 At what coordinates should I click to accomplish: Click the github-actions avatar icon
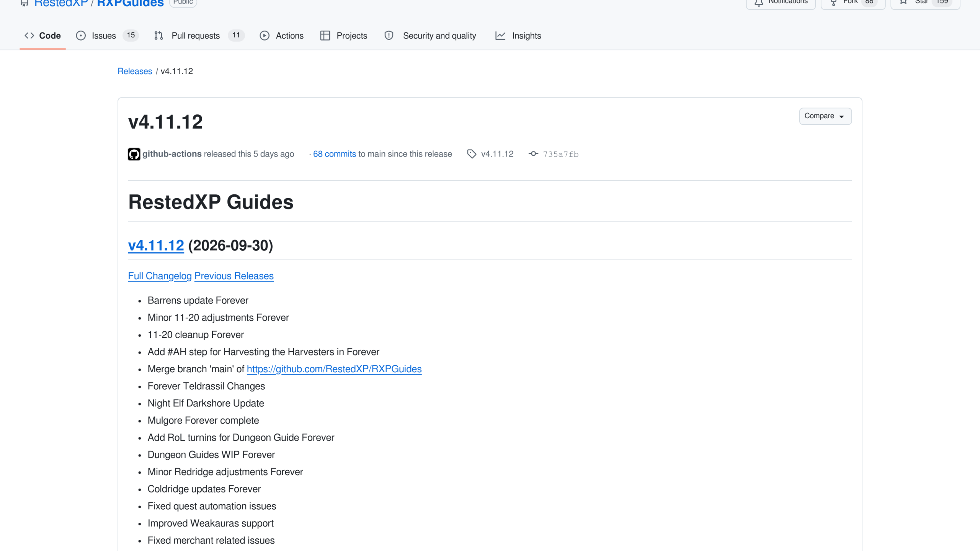134,154
